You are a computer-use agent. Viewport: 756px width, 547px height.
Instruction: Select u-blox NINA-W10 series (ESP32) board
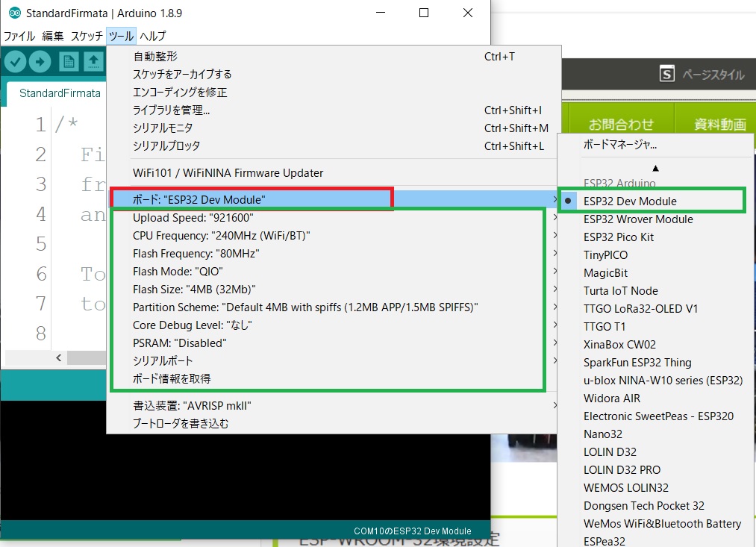tap(656, 380)
